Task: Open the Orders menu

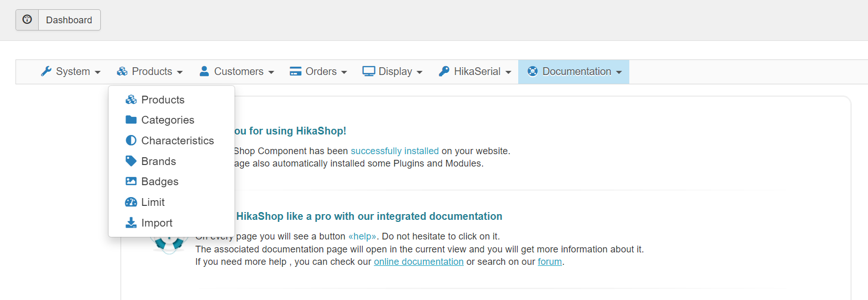Action: 318,71
